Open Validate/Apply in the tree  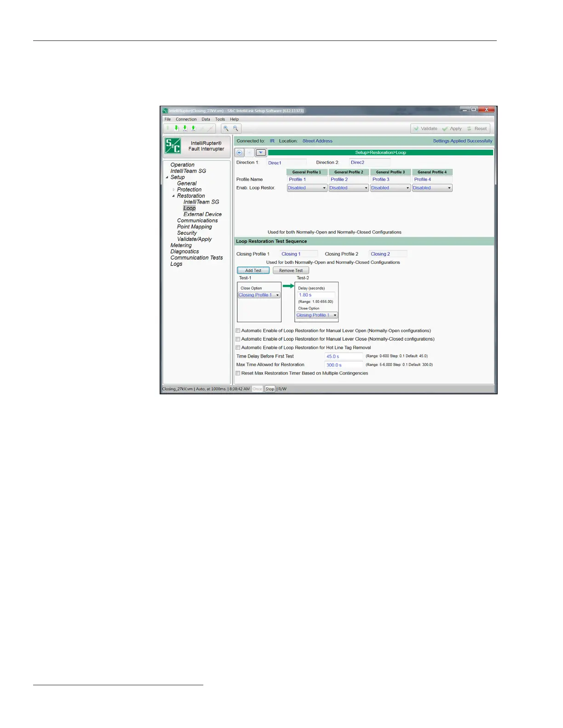tap(195, 239)
